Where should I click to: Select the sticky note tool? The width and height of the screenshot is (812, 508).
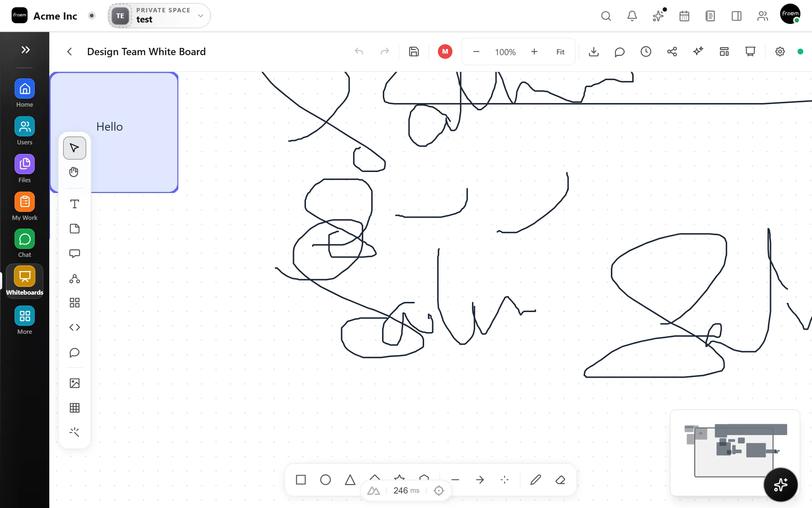(75, 229)
